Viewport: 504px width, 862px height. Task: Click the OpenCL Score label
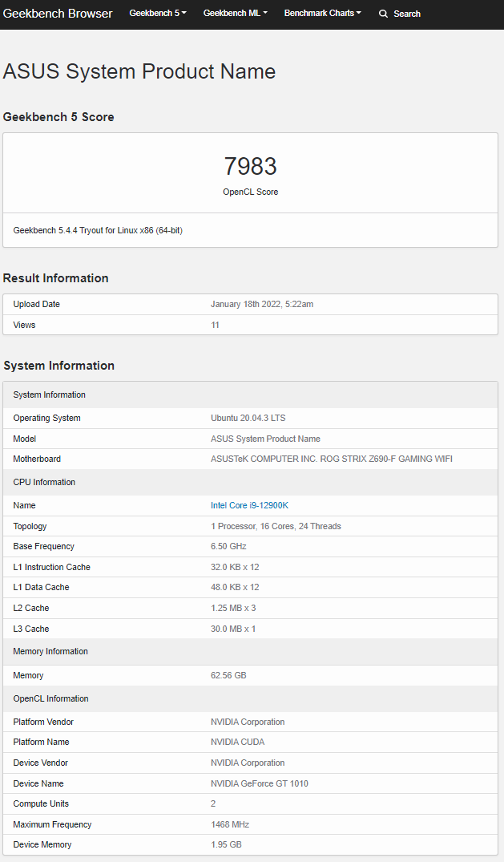pos(251,192)
